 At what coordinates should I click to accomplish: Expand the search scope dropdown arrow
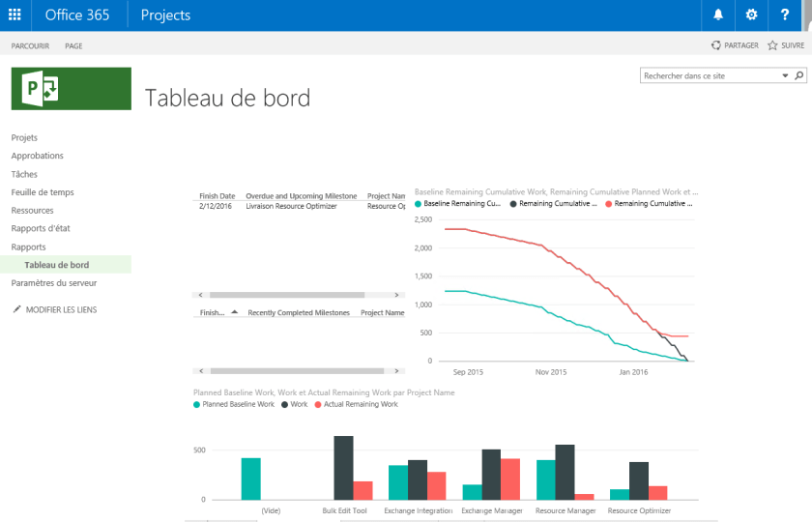785,75
